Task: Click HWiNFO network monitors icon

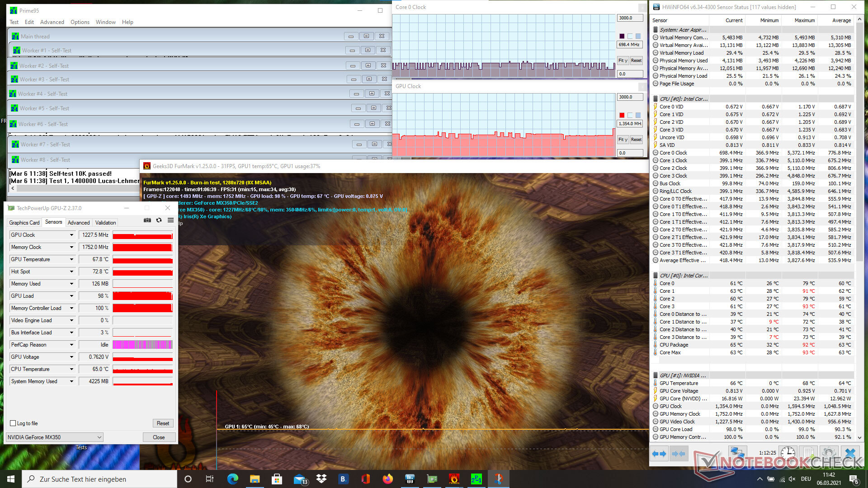Action: click(737, 453)
